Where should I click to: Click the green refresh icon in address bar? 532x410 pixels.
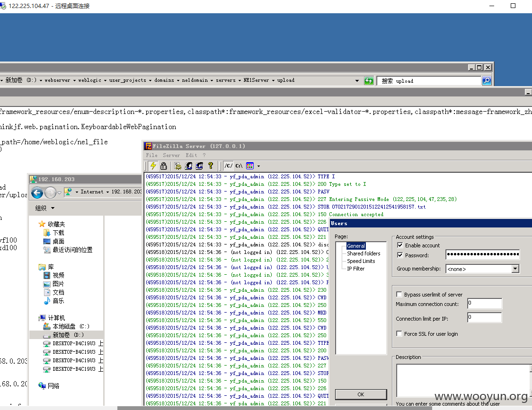pos(369,81)
